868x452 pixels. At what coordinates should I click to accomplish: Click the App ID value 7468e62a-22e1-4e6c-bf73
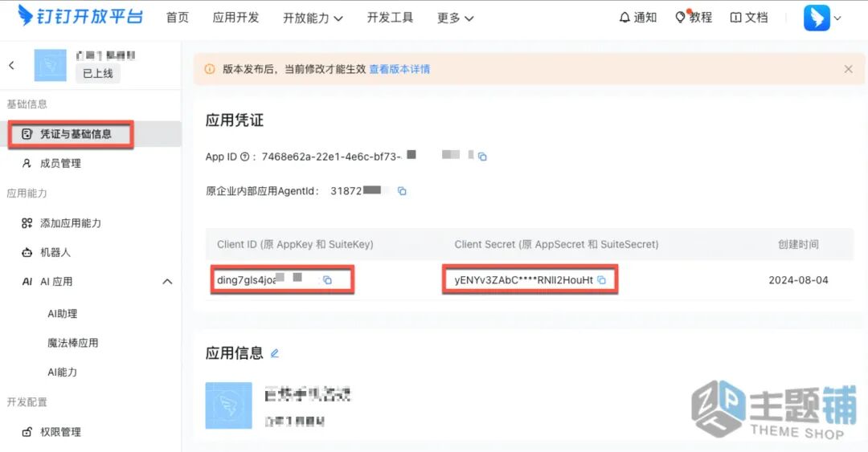332,157
